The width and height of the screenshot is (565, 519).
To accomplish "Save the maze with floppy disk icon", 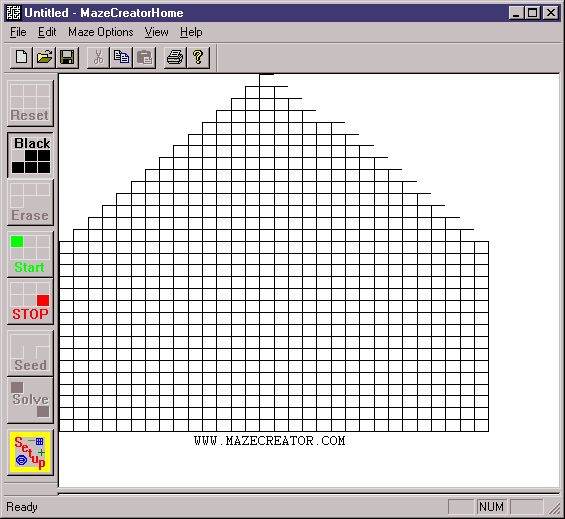I will point(67,57).
